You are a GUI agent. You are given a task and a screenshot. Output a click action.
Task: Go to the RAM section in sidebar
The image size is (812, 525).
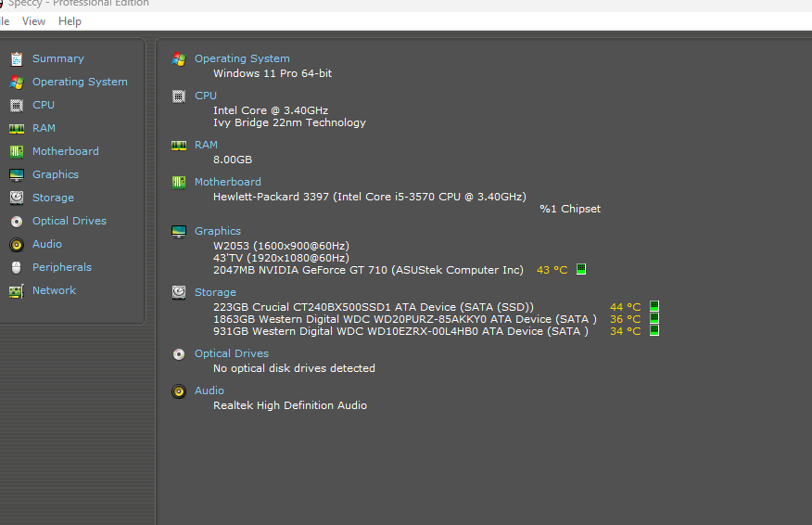point(44,128)
